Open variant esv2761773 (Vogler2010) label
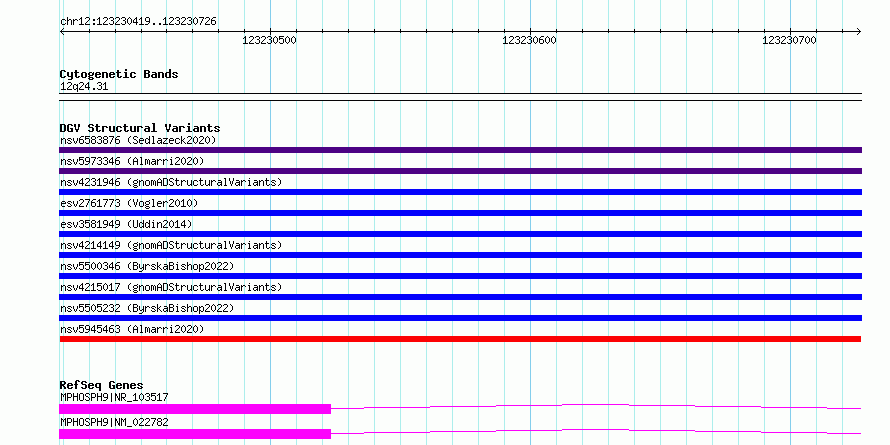Screen dimensions: 890x445 click(x=129, y=203)
